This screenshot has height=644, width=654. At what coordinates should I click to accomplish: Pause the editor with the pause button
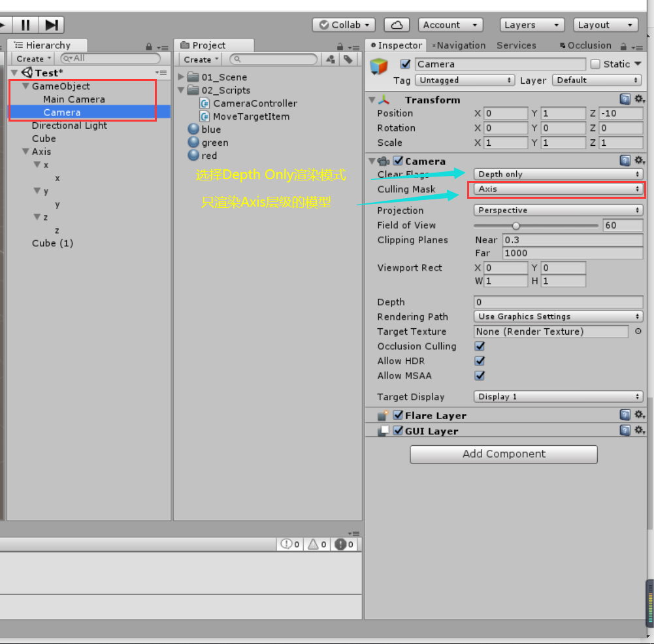click(x=25, y=25)
